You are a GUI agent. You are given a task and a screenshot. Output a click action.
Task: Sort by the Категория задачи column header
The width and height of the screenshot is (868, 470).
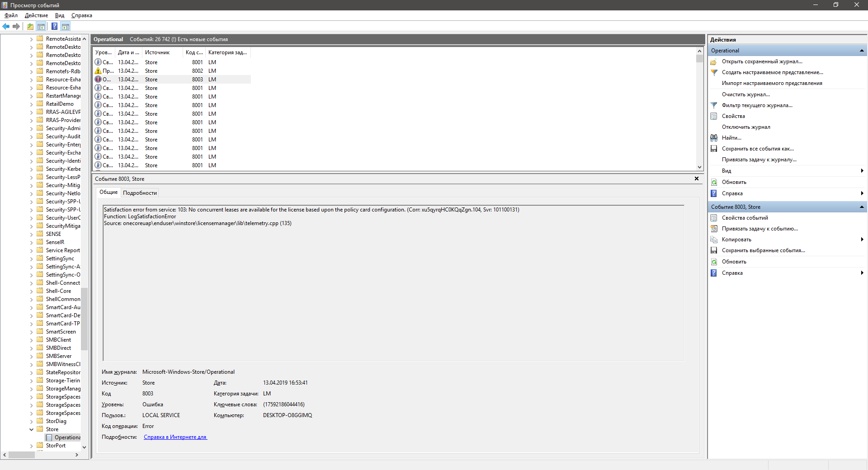[x=228, y=52]
